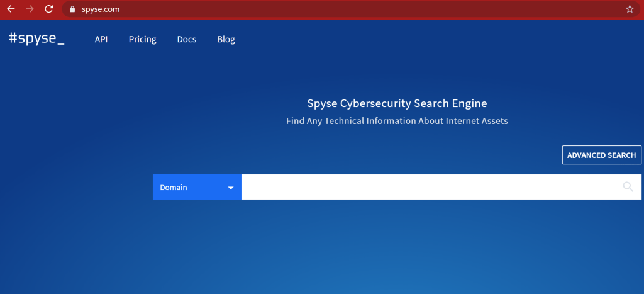Reload the spyse.com page

48,9
